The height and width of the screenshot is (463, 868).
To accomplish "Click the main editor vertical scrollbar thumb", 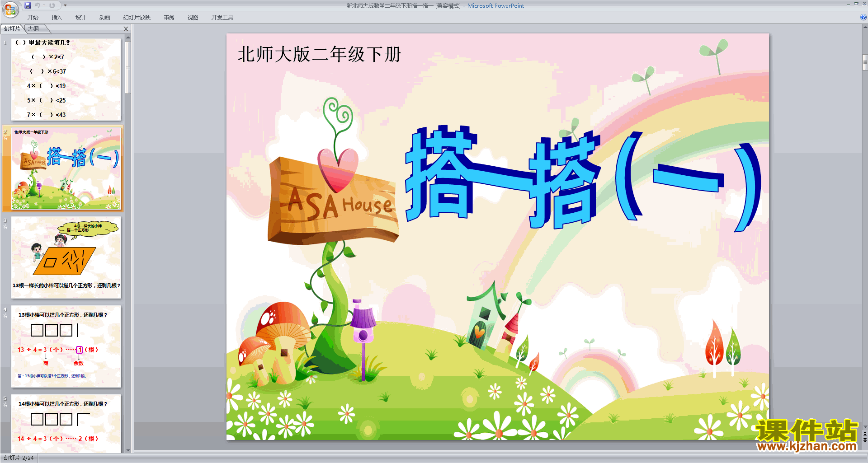I will pyautogui.click(x=865, y=62).
